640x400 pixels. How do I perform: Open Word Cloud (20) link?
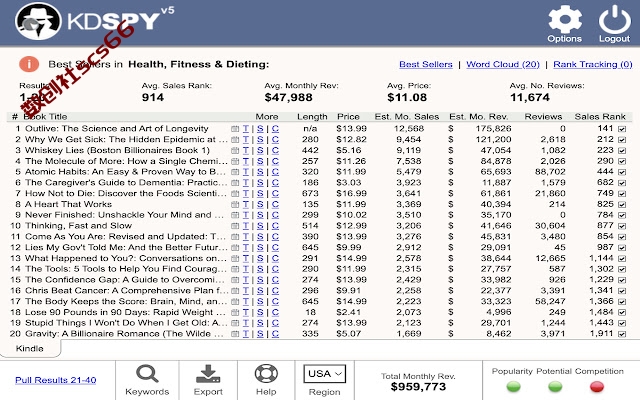click(503, 64)
